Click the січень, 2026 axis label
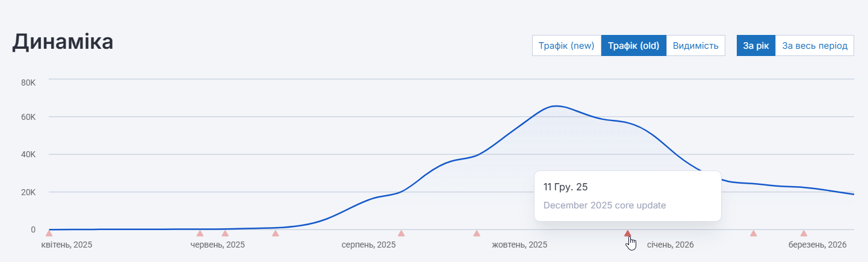 (670, 245)
